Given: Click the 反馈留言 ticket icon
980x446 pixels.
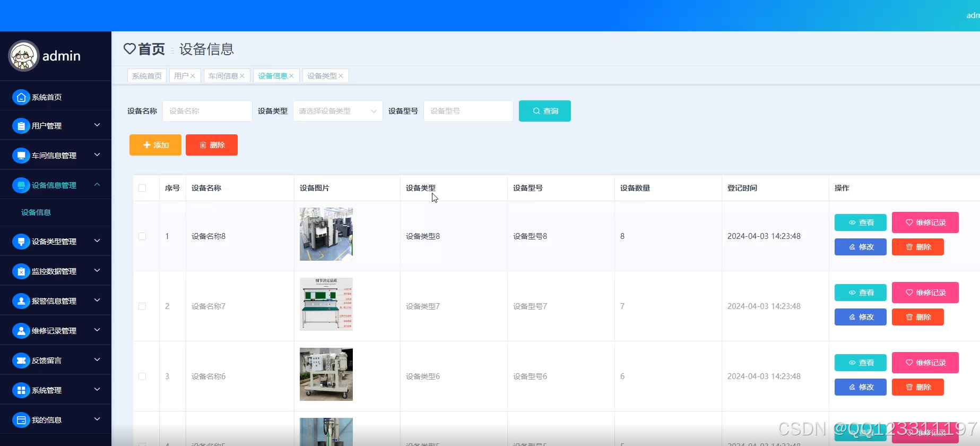Looking at the screenshot, I should (x=21, y=361).
